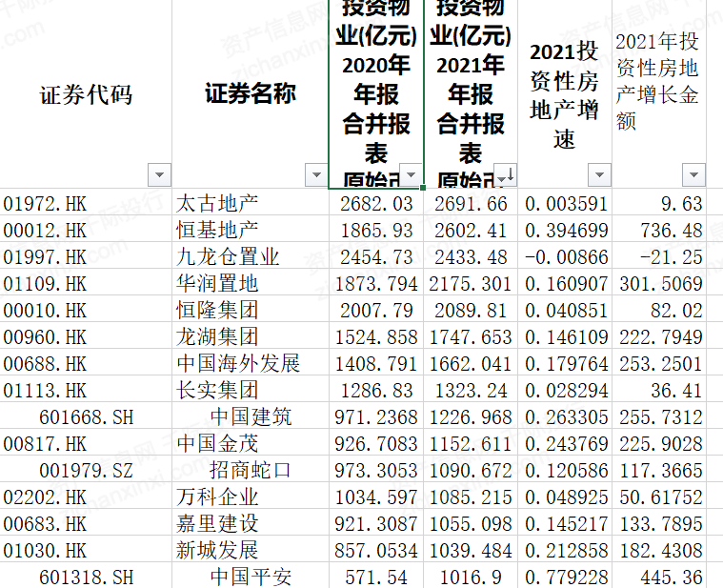Select cell with code 01113.HK
The height and width of the screenshot is (588, 723).
(x=86, y=389)
